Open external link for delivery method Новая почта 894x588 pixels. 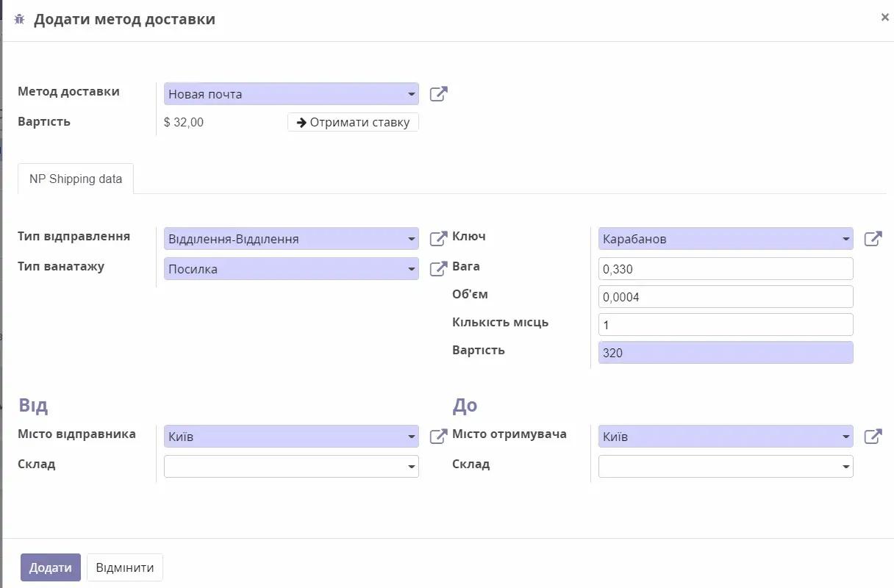tap(438, 94)
